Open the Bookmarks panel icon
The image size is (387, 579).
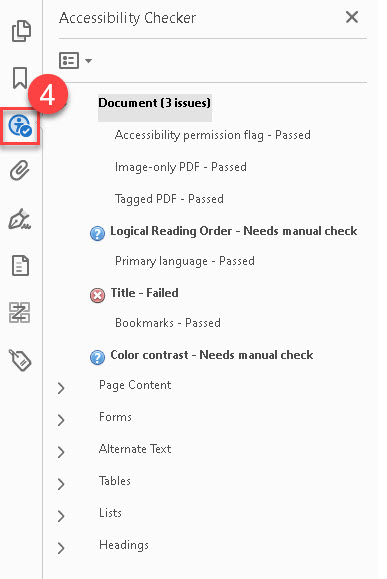(x=20, y=78)
